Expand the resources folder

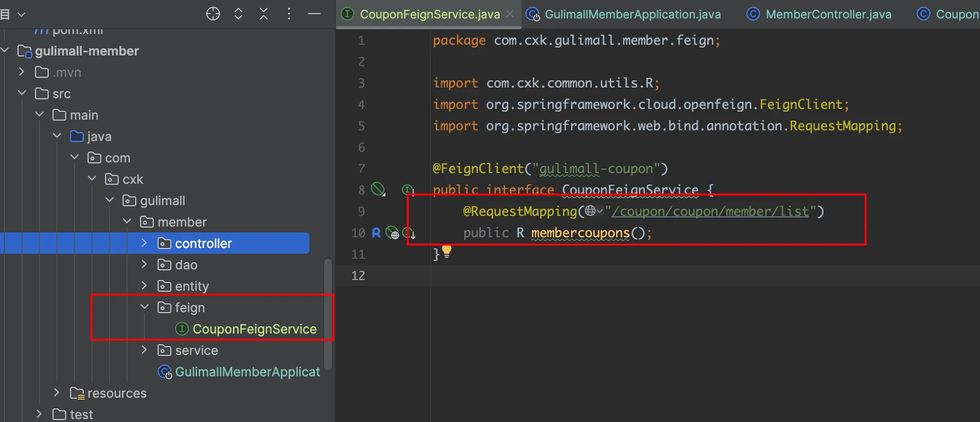click(x=56, y=392)
